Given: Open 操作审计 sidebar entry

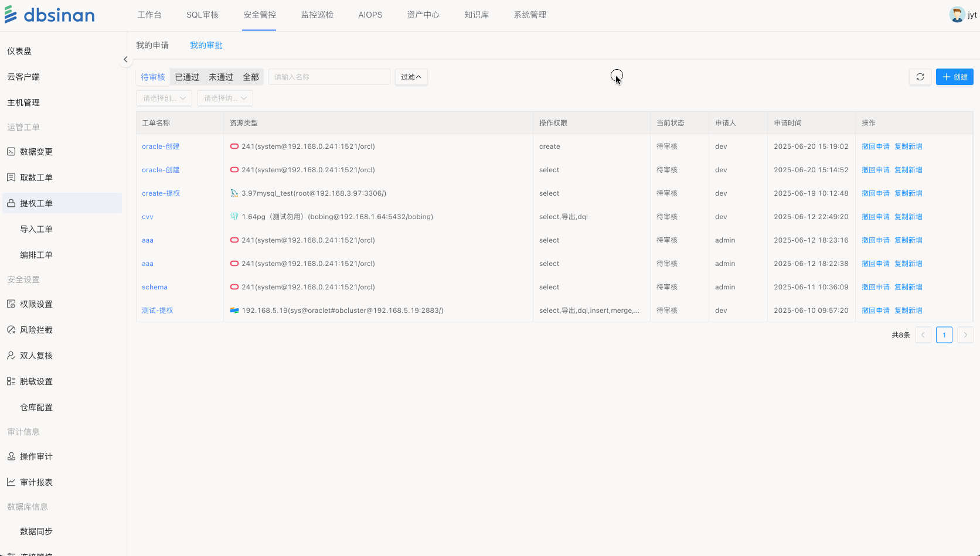Looking at the screenshot, I should tap(36, 456).
